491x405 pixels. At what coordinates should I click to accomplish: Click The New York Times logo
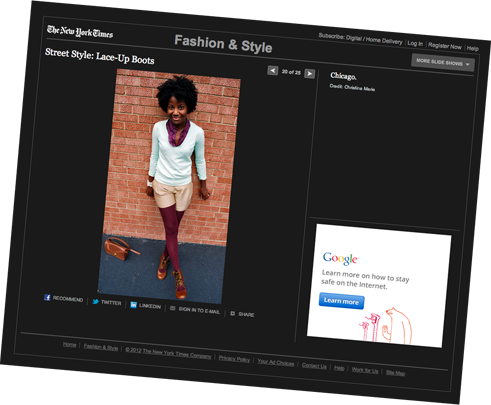pyautogui.click(x=80, y=32)
